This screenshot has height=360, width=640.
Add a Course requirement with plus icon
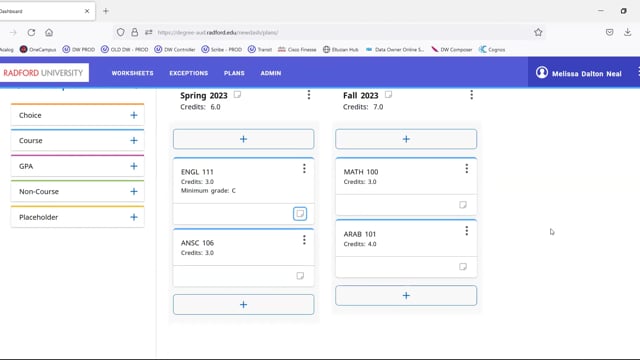coord(134,141)
